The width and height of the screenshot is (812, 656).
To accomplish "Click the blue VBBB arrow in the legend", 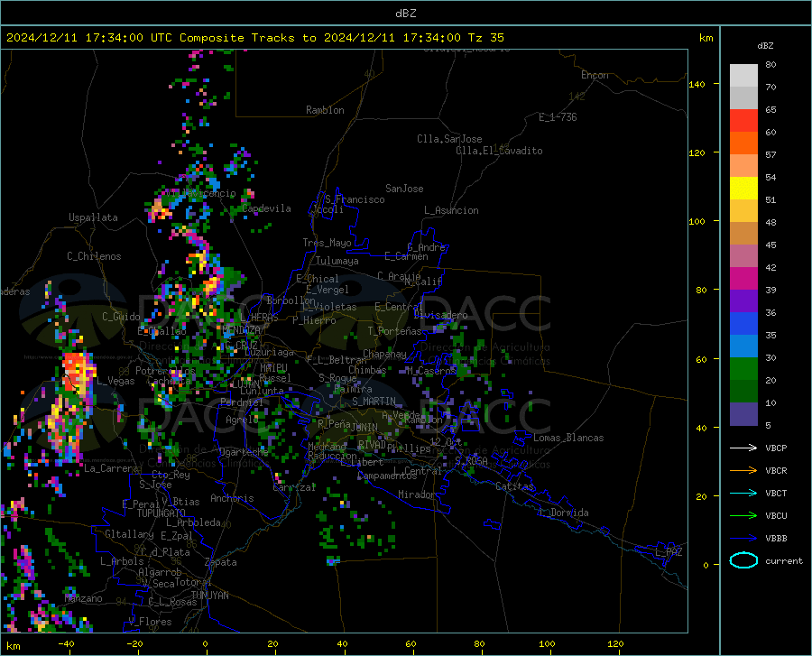I will click(x=743, y=538).
